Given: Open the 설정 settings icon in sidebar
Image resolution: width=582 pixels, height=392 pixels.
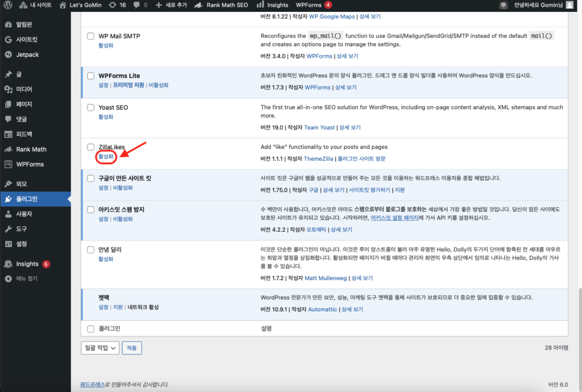Looking at the screenshot, I should [x=8, y=244].
